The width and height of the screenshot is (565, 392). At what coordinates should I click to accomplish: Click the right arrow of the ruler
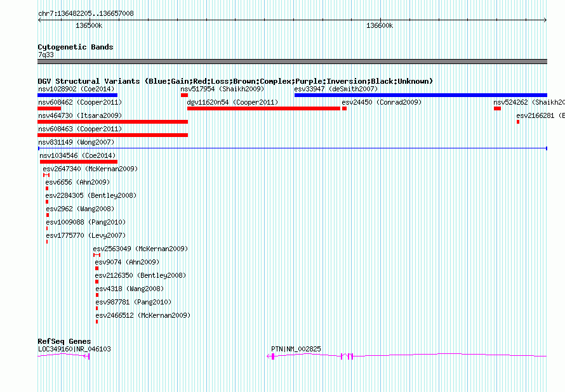click(x=545, y=20)
